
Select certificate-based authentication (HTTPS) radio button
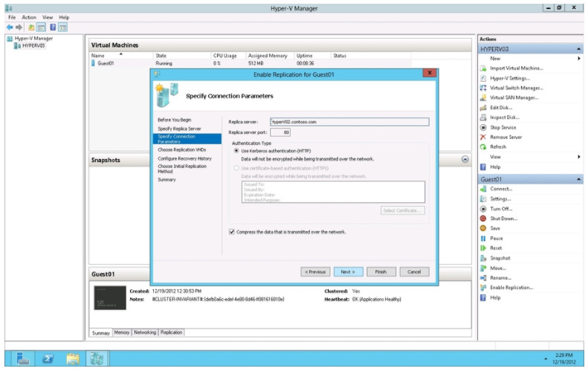(x=236, y=168)
